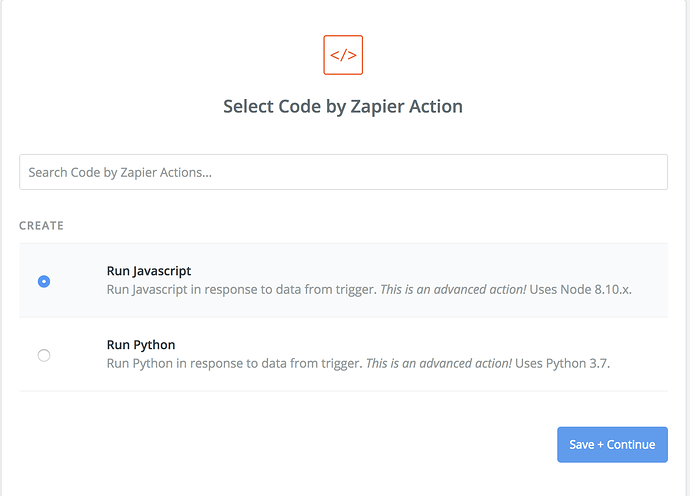Click the Uses Python 3.7 text
Screen dimensions: 690x496
[562, 364]
